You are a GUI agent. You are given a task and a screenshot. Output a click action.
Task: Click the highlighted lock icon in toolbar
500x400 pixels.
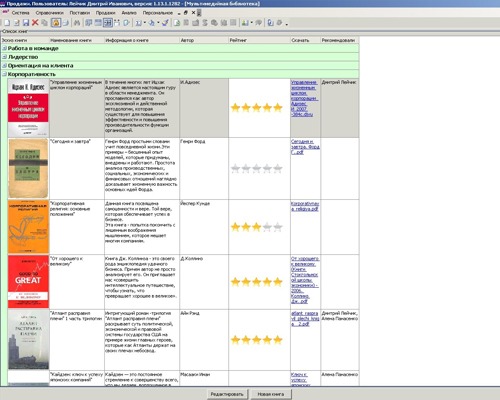point(56,23)
